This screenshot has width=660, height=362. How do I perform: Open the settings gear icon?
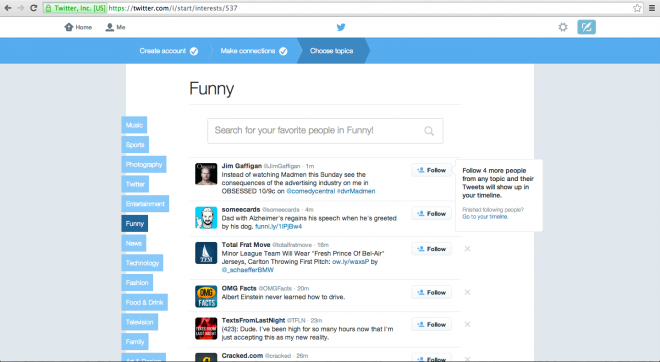(563, 27)
